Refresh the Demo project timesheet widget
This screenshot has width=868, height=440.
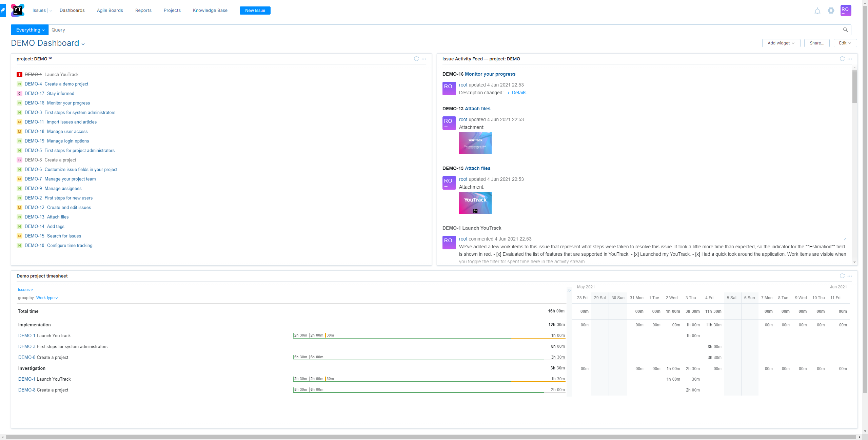842,276
